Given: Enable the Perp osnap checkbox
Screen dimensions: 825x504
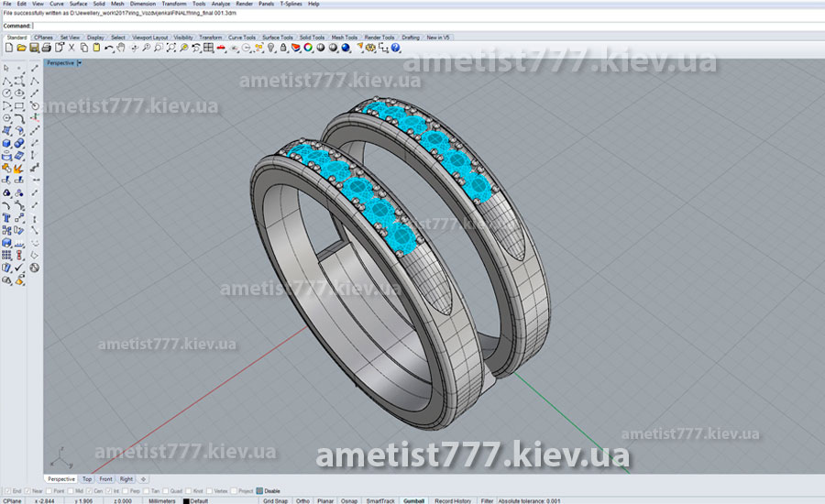Looking at the screenshot, I should tap(126, 491).
